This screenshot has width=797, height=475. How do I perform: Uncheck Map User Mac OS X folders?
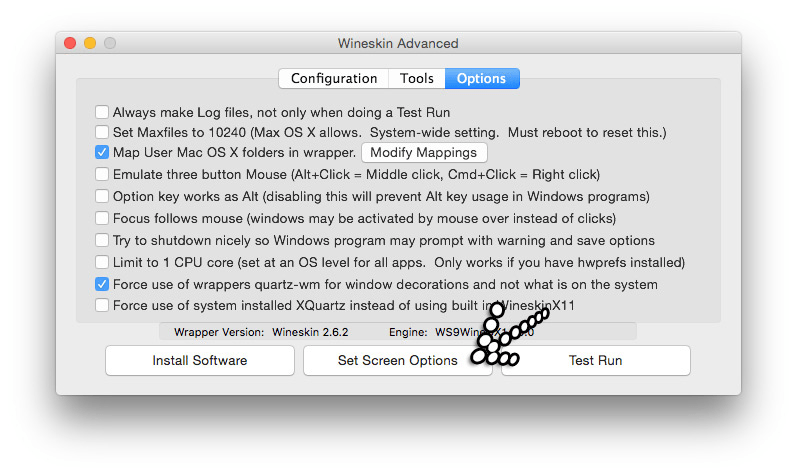[102, 152]
